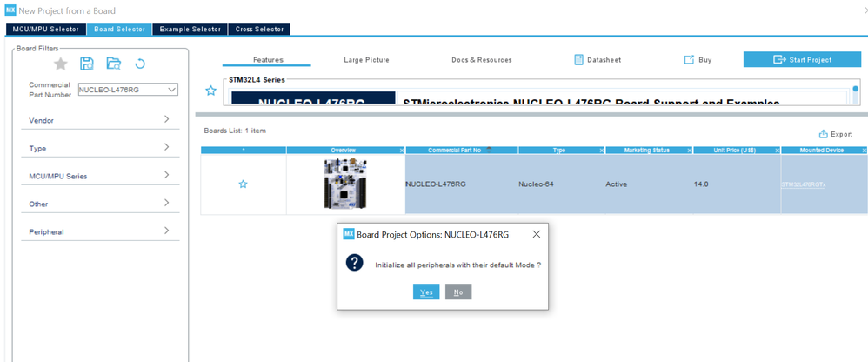Click the Overview column header

click(x=344, y=150)
